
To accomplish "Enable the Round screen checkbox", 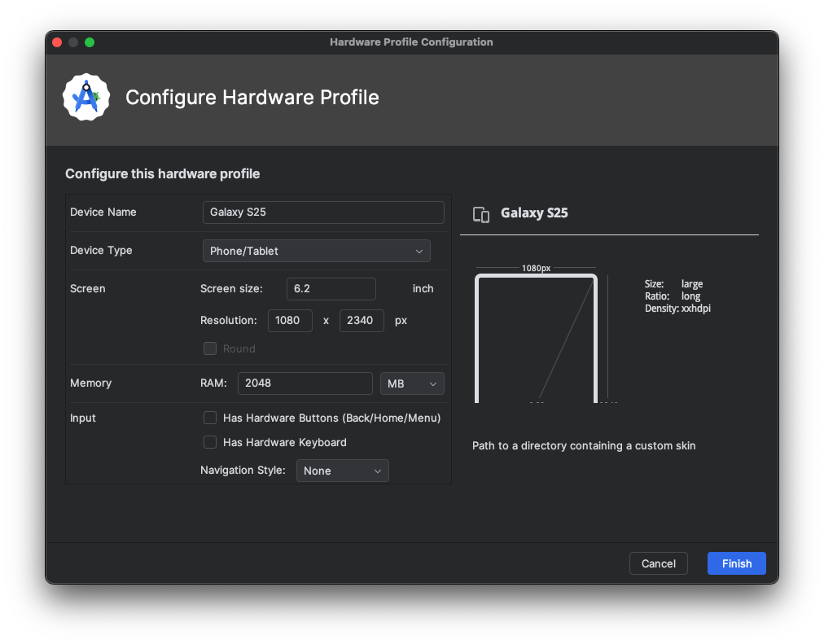I will 210,348.
